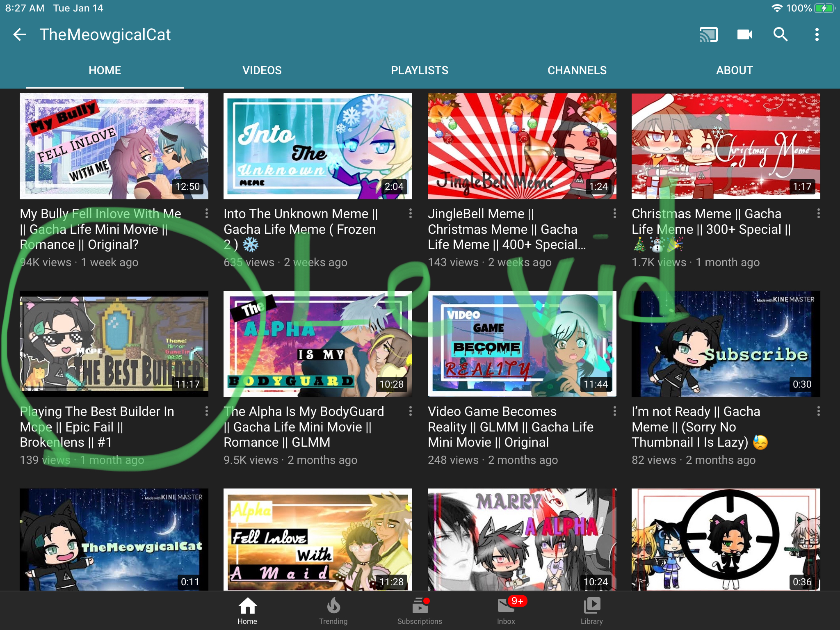Viewport: 840px width, 630px height.
Task: Open The Alpha Is My BodyGuard title
Action: pyautogui.click(x=304, y=427)
